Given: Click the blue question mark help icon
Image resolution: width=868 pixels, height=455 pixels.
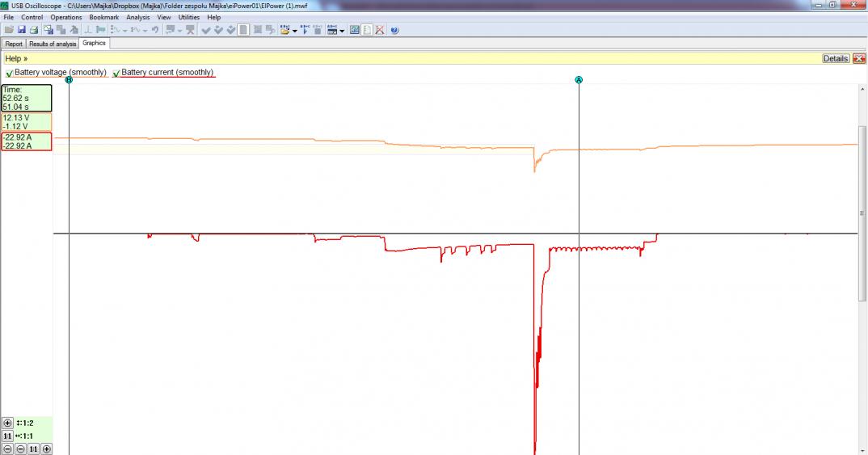Looking at the screenshot, I should (x=394, y=30).
